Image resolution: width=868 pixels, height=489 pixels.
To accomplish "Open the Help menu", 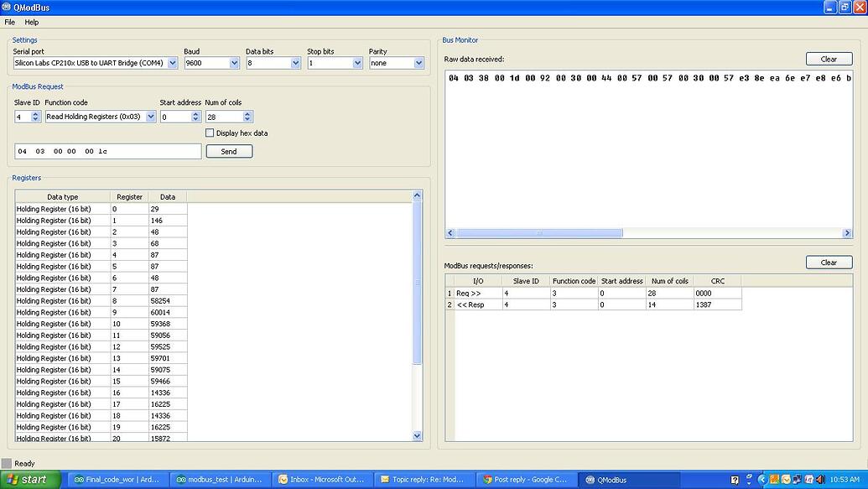I will [31, 22].
